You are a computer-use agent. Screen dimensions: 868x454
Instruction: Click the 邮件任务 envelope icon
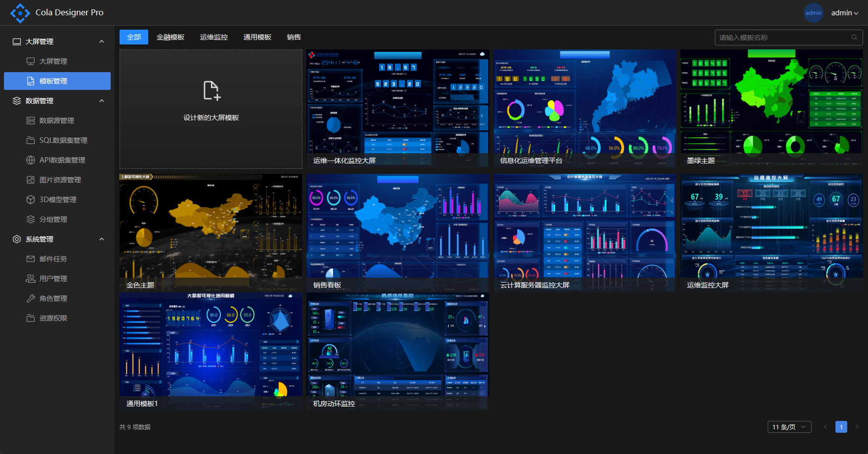(x=31, y=259)
